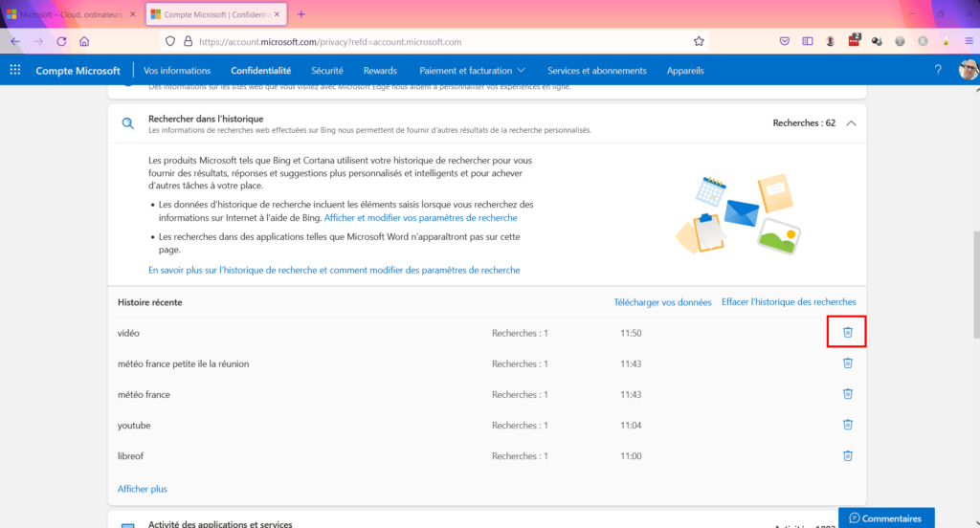Open 'En savoir plus sur l'historique de recherche' link
This screenshot has height=528, width=980.
pyautogui.click(x=334, y=270)
